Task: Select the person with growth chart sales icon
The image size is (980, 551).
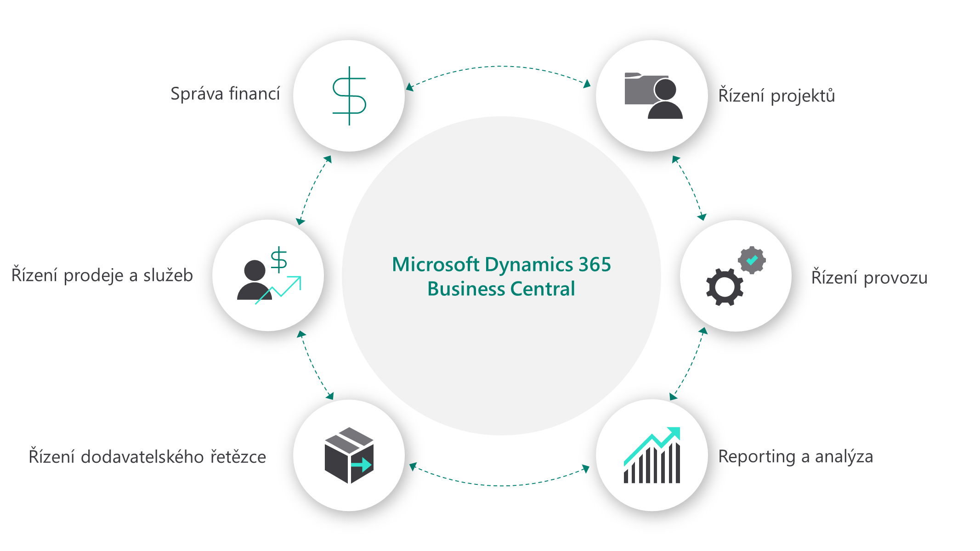Action: [x=269, y=275]
